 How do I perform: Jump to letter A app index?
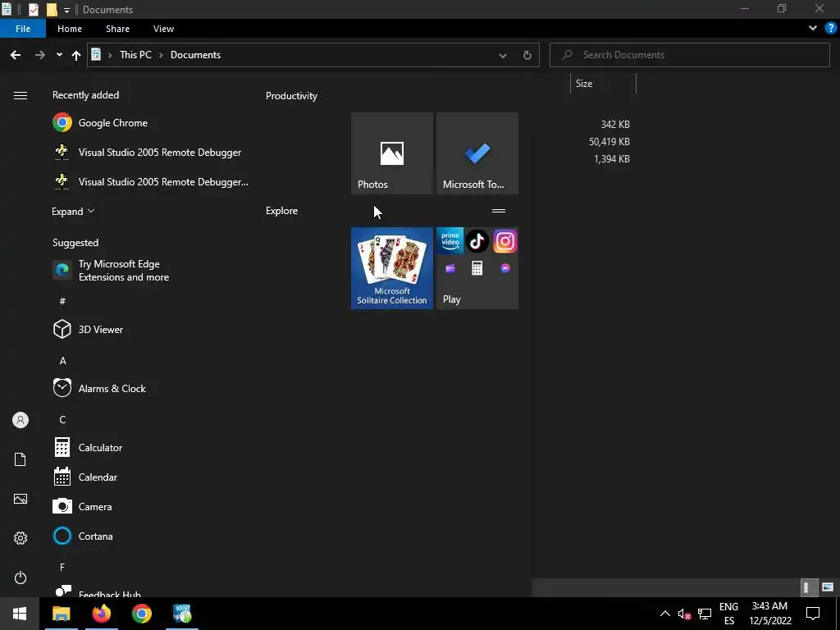pos(62,361)
